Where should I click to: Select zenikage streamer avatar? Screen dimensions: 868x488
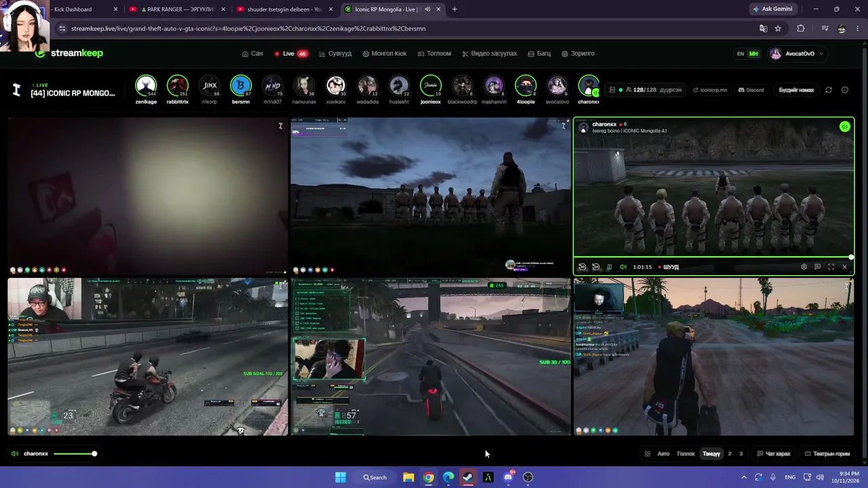click(146, 86)
